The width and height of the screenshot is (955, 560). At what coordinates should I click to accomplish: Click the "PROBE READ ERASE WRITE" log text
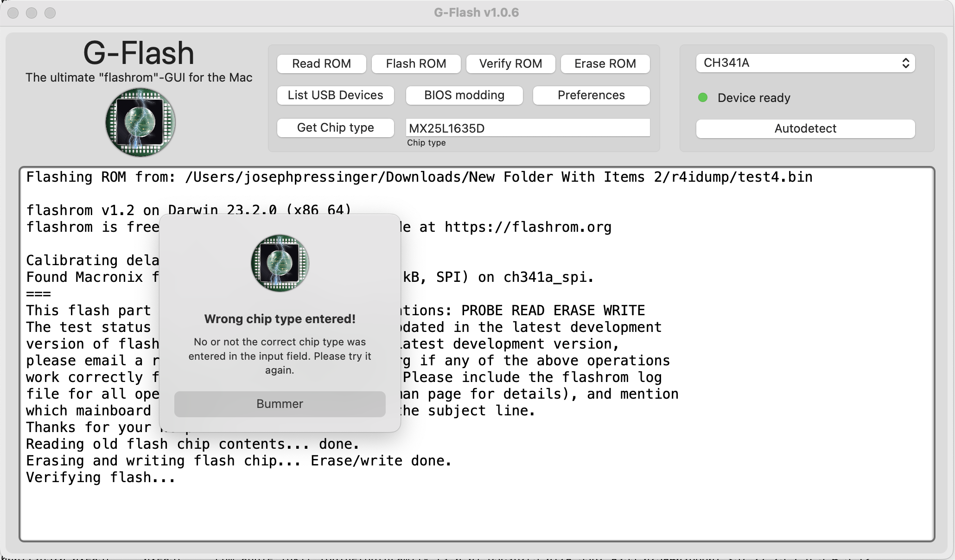click(x=553, y=311)
